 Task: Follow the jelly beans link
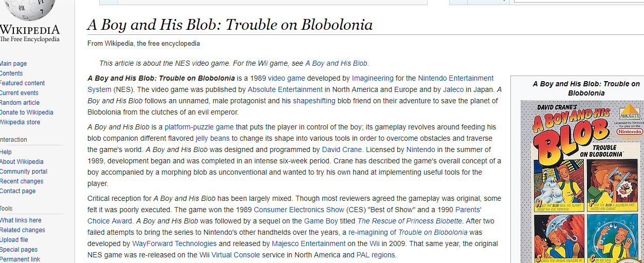point(212,138)
